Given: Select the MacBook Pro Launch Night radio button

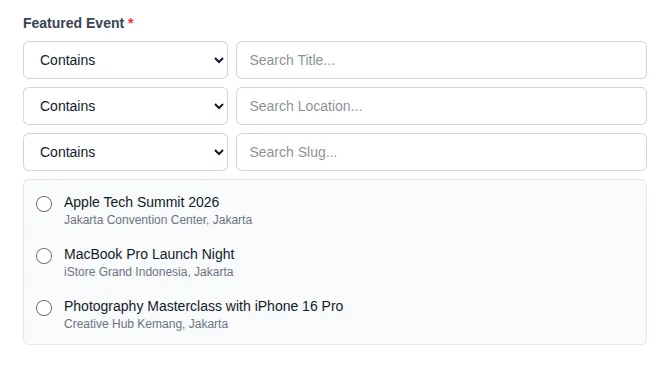Looking at the screenshot, I should click(x=44, y=256).
